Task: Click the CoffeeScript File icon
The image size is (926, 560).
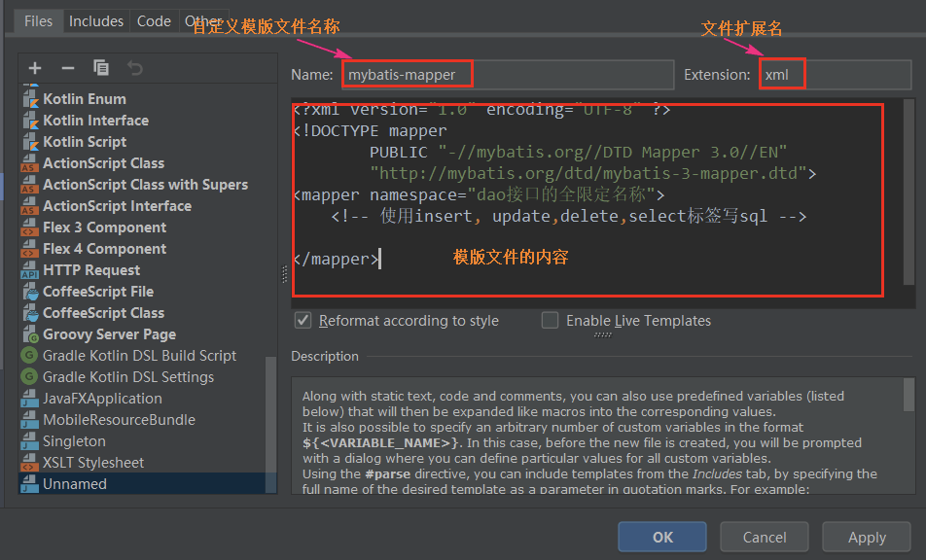Action: [x=30, y=292]
